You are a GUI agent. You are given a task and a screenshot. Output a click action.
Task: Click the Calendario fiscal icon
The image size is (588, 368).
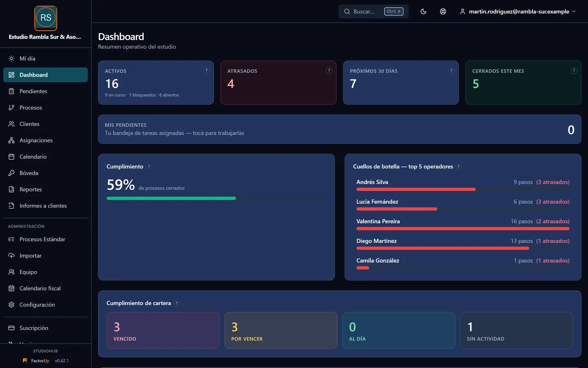pyautogui.click(x=11, y=288)
